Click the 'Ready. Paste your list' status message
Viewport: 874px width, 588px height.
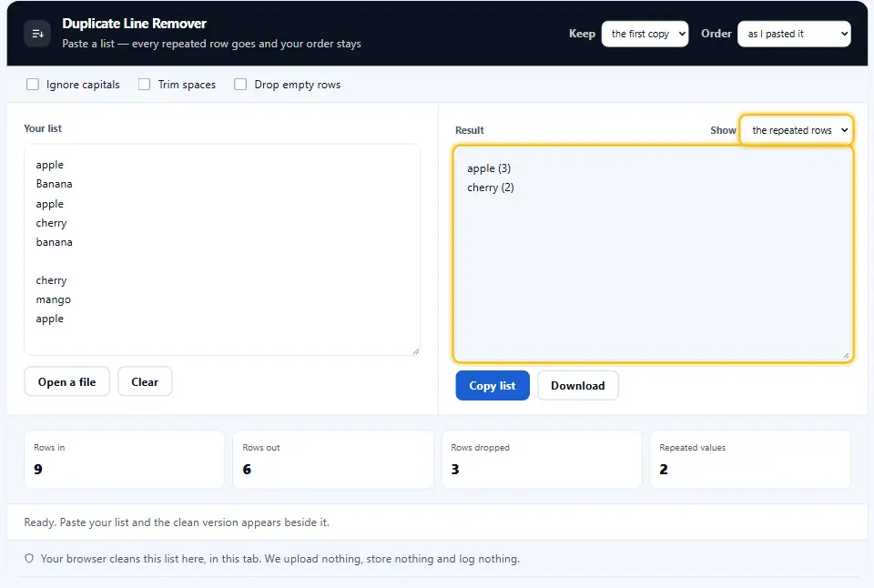click(177, 522)
